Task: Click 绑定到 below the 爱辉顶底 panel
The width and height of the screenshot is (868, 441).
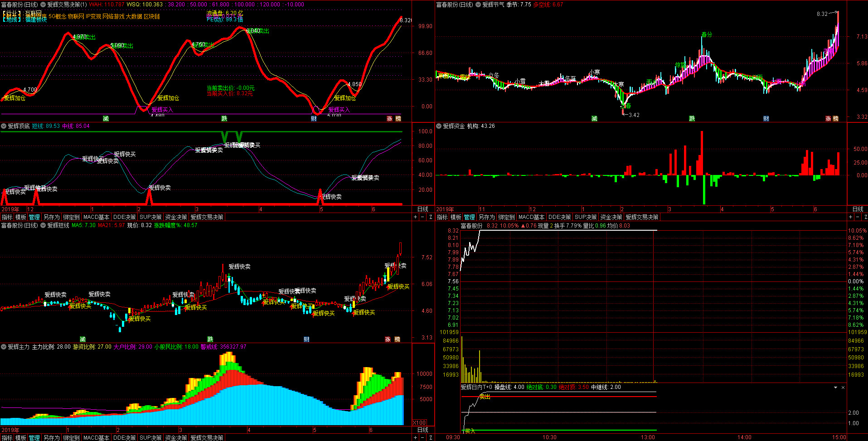Action: [x=71, y=217]
